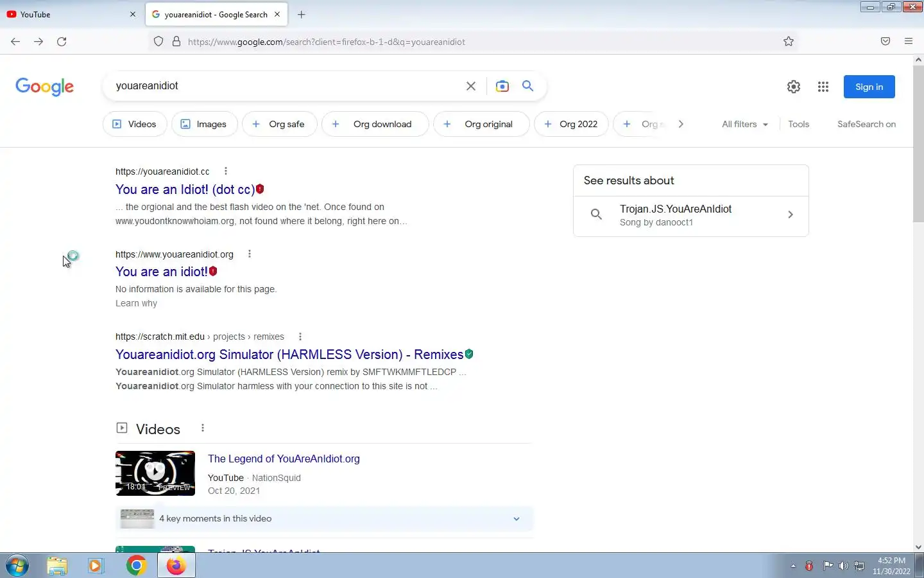This screenshot has width=924, height=578.
Task: Reload the current page
Action: [62, 42]
